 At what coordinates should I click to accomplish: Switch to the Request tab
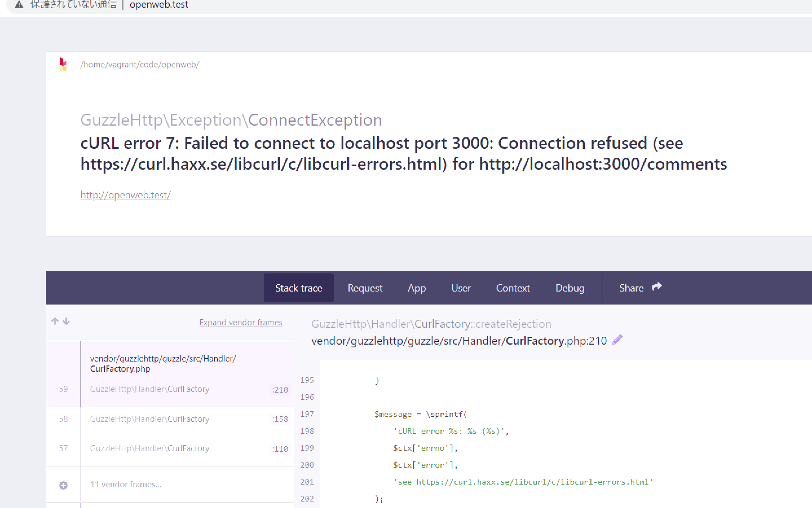click(x=365, y=288)
